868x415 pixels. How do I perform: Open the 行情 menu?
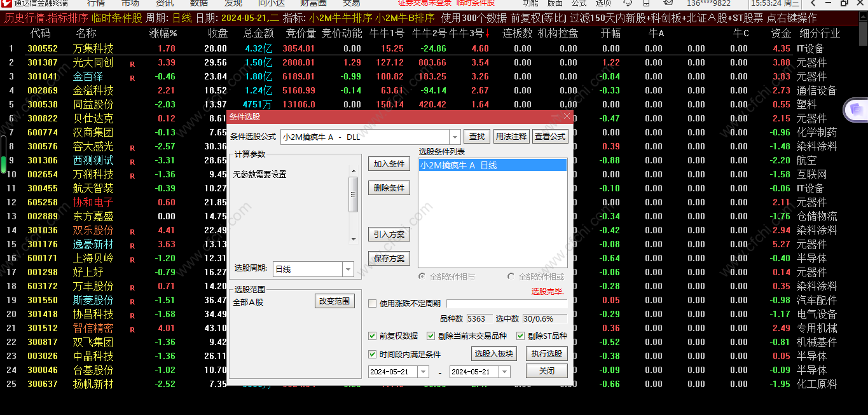pos(96,3)
